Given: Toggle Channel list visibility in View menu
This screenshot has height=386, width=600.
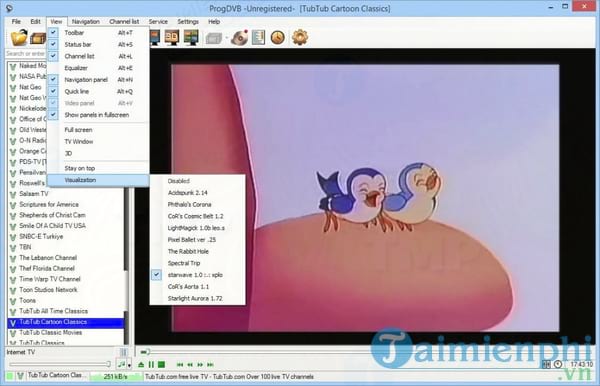Looking at the screenshot, I should pos(98,56).
